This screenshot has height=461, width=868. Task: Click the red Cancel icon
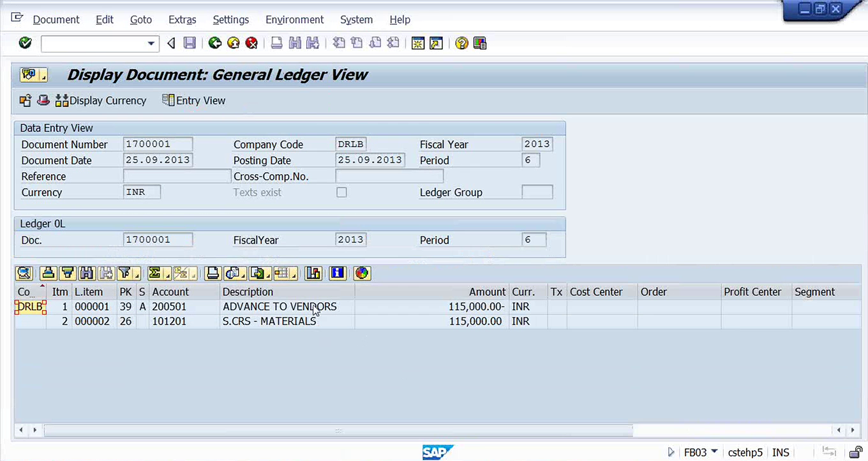tap(251, 43)
